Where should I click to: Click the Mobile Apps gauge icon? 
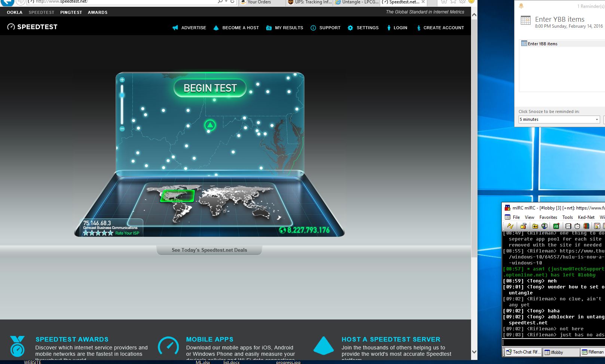click(168, 346)
